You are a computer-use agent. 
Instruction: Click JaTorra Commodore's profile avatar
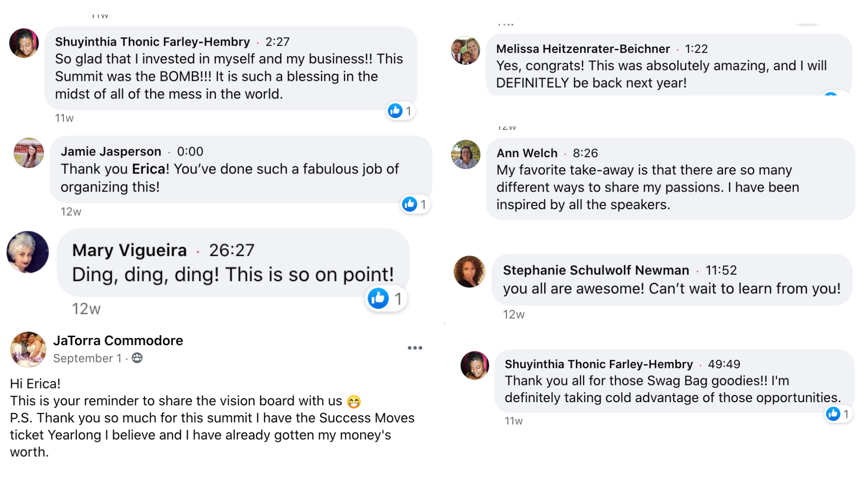pyautogui.click(x=28, y=349)
